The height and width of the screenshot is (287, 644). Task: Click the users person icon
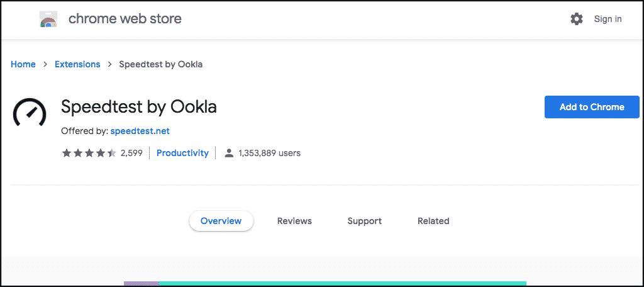pos(229,154)
